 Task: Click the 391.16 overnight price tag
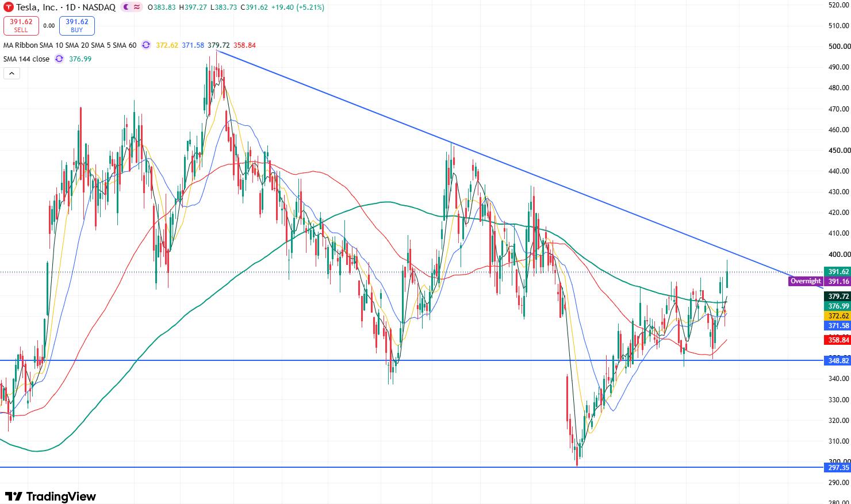click(x=837, y=281)
